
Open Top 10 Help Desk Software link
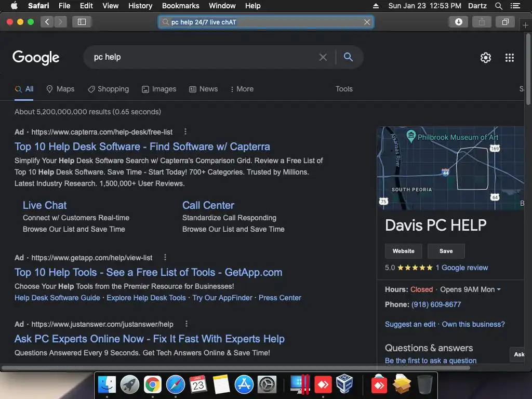142,147
